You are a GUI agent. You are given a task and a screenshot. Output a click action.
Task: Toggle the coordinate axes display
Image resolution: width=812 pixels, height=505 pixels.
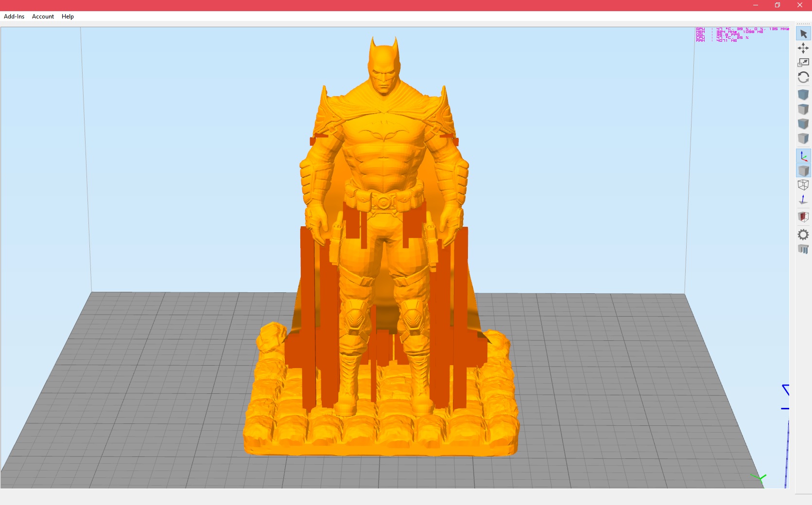(803, 156)
